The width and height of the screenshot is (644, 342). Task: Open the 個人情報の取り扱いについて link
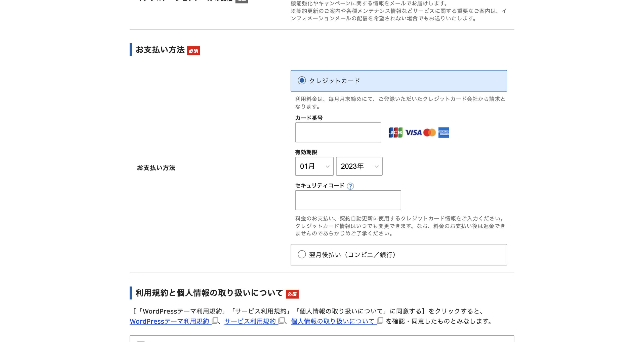point(333,321)
